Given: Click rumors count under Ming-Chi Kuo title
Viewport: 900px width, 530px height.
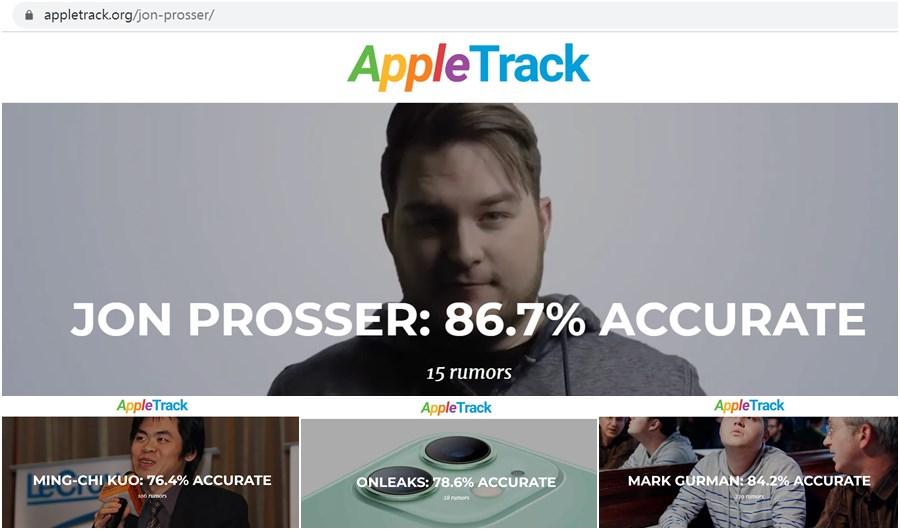Looking at the screenshot, I should (152, 496).
